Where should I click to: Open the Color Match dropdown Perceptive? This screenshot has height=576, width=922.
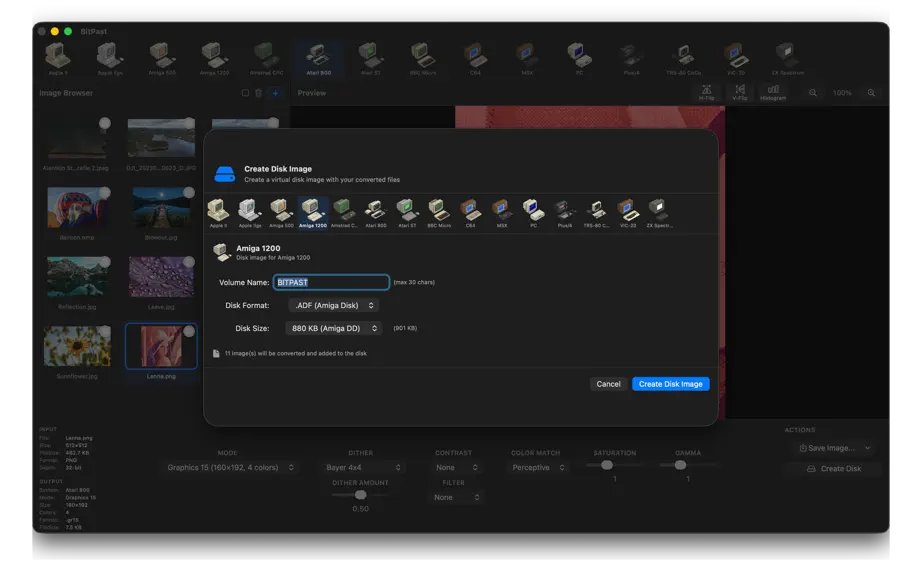coord(537,468)
